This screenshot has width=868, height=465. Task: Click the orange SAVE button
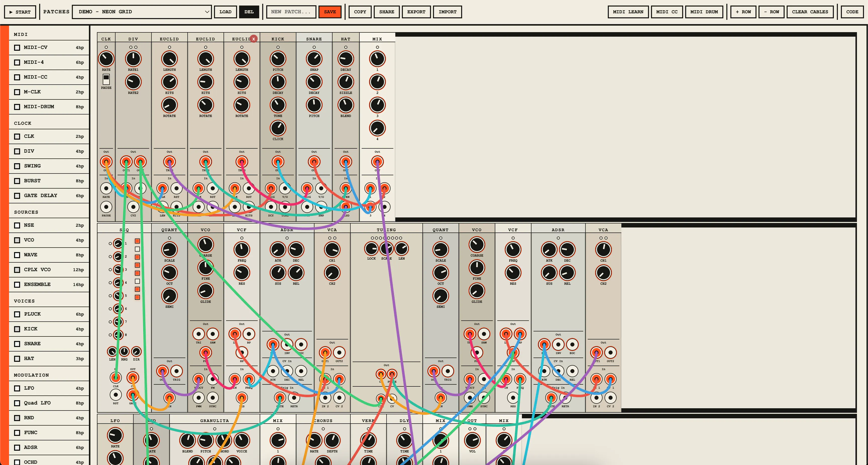coord(330,12)
